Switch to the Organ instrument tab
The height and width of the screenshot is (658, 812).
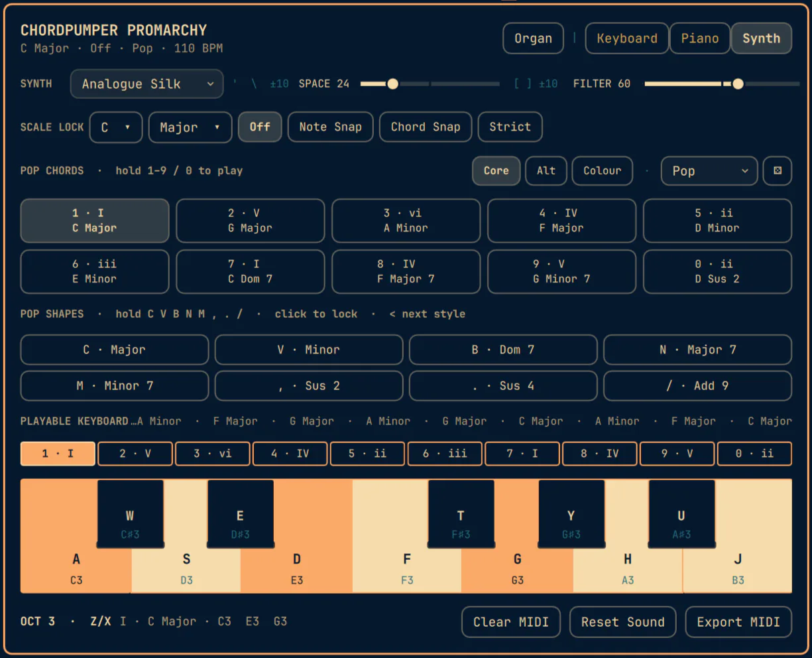(x=533, y=38)
